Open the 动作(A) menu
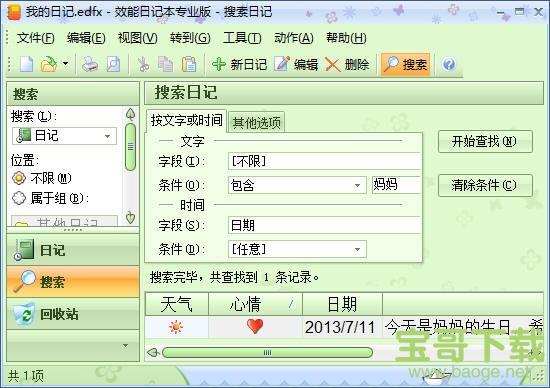 pyautogui.click(x=294, y=38)
